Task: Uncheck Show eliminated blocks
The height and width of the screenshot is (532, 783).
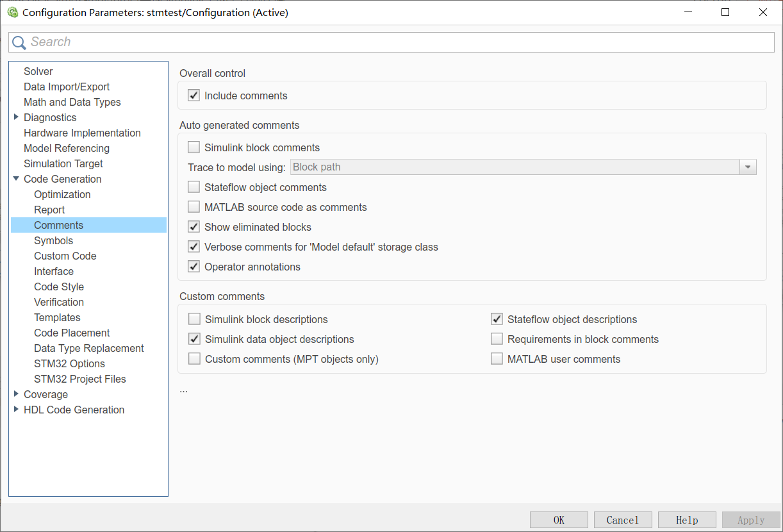Action: [194, 227]
